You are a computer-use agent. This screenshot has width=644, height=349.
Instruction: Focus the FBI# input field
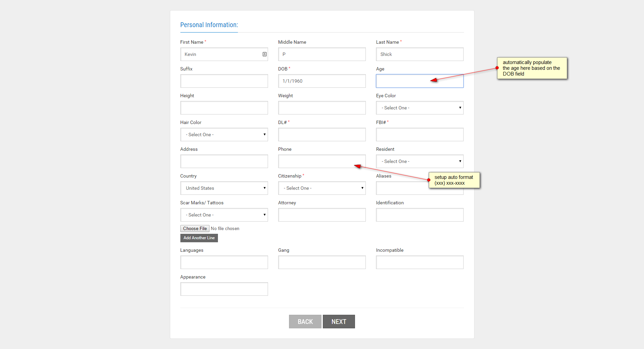coord(419,135)
